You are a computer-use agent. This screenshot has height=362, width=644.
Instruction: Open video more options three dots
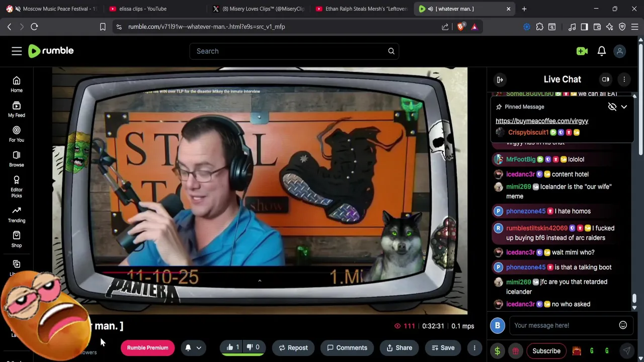[x=474, y=347]
